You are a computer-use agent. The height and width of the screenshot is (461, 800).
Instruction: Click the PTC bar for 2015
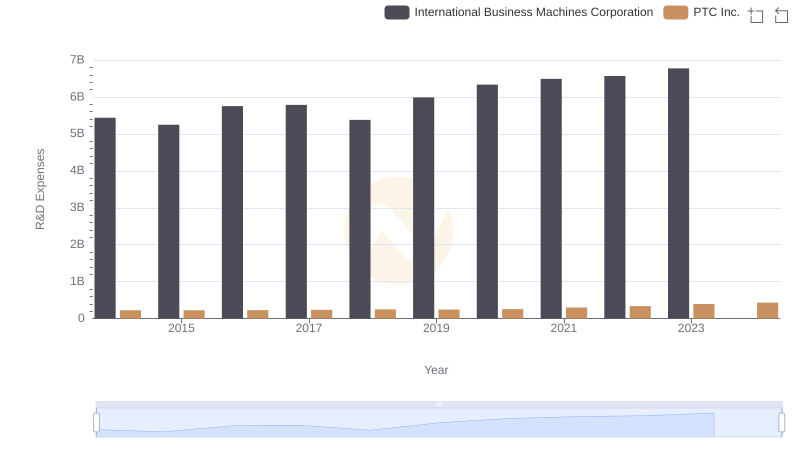(x=194, y=314)
